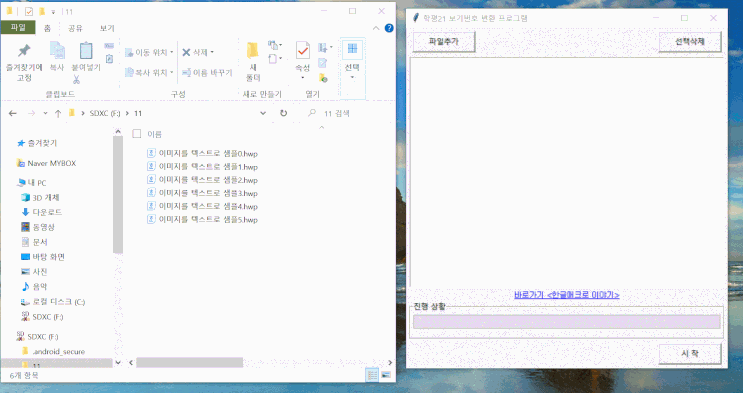Click 이름 바꾸기 (Rename) in ribbon
Screen dimensions: 743x393
[208, 72]
